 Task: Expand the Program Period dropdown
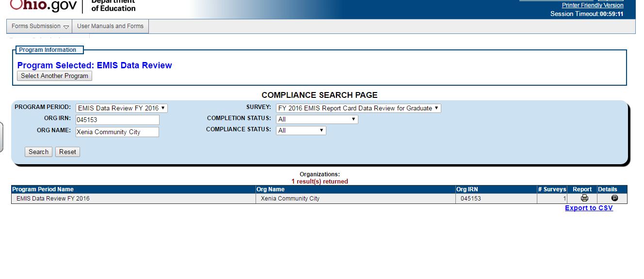tap(121, 108)
